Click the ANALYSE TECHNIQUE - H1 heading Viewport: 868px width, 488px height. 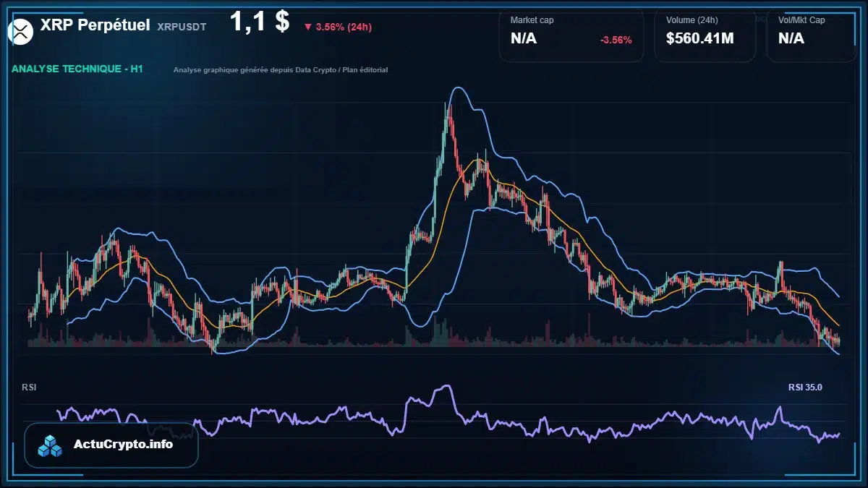(x=77, y=69)
